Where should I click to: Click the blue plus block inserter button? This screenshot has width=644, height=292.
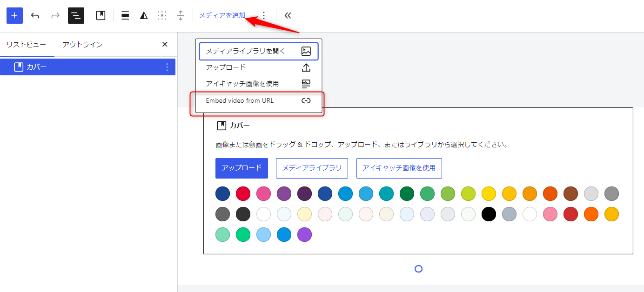[14, 15]
